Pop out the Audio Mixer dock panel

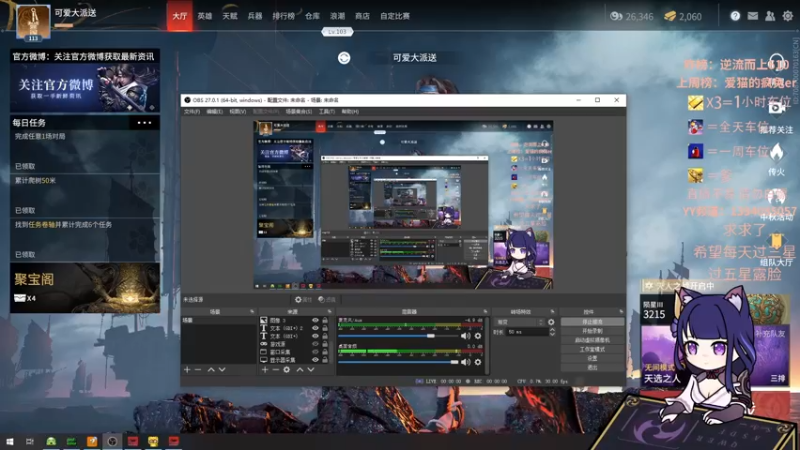(x=485, y=311)
